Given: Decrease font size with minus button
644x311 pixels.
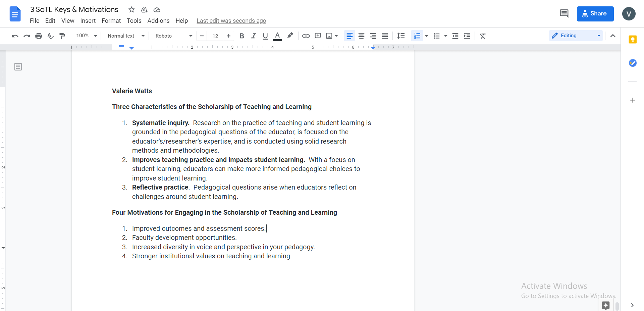Looking at the screenshot, I should pos(202,36).
